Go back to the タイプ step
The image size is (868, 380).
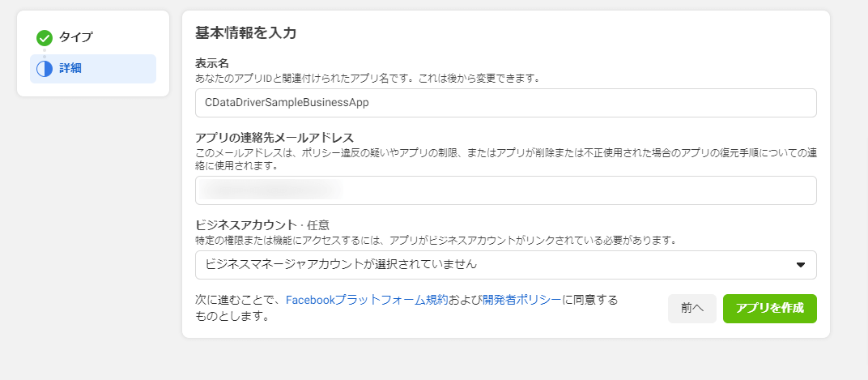coord(75,37)
